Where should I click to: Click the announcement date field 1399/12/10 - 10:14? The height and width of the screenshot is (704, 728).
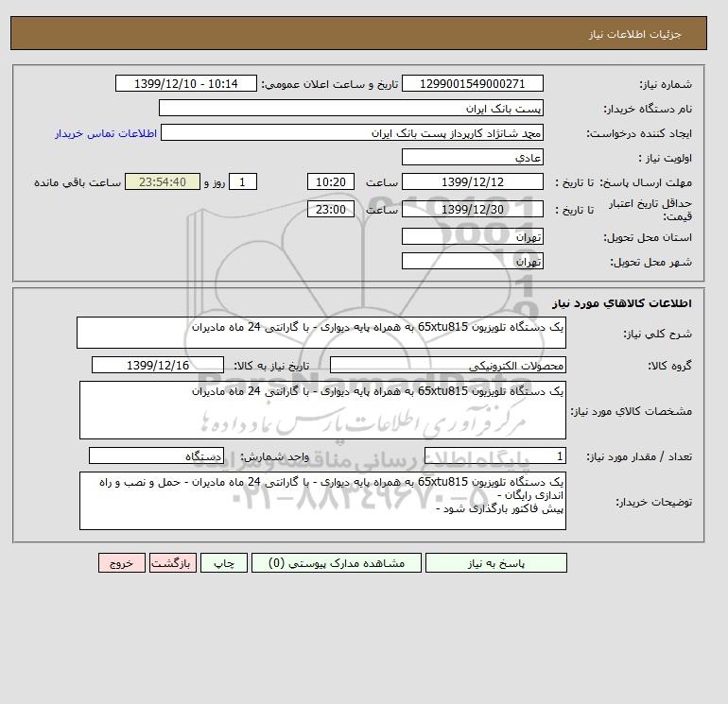(x=185, y=83)
